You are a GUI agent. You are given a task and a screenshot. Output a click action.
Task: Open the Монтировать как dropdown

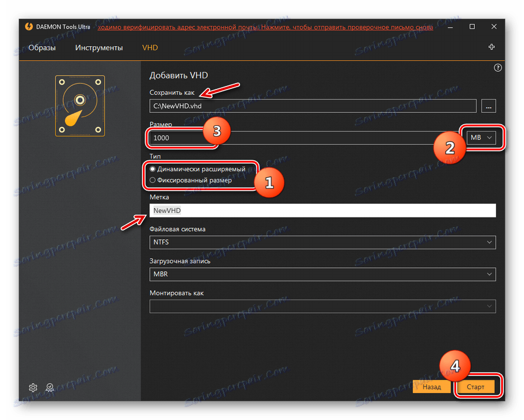point(323,306)
